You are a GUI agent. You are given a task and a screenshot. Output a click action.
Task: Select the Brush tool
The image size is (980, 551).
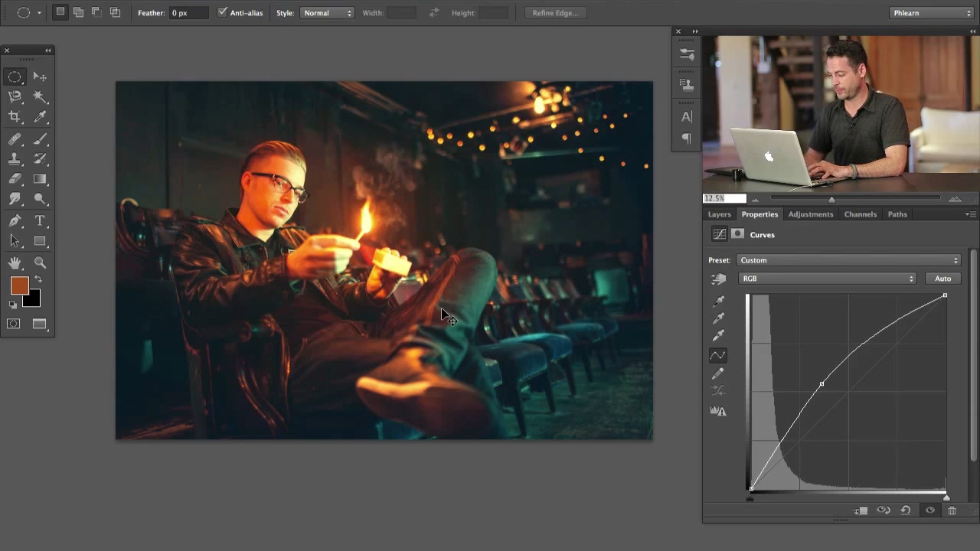[x=41, y=139]
